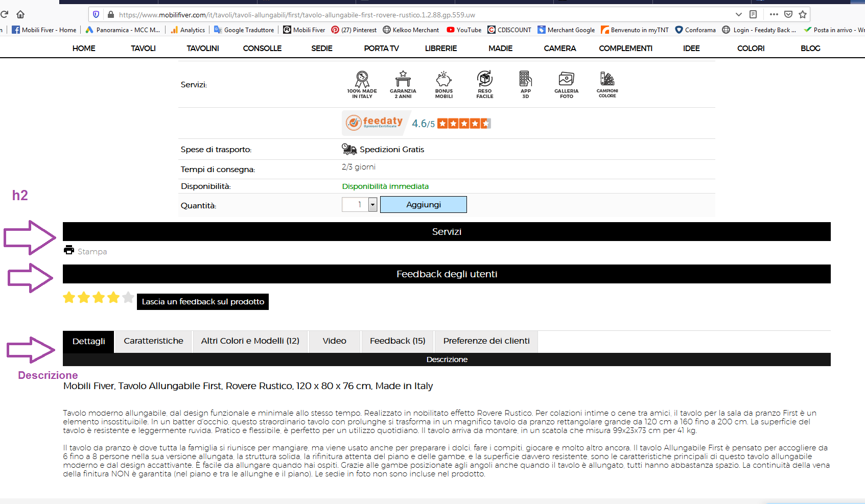Viewport: 865px width, 504px height.
Task: Go to browser home page icon
Action: point(20,14)
